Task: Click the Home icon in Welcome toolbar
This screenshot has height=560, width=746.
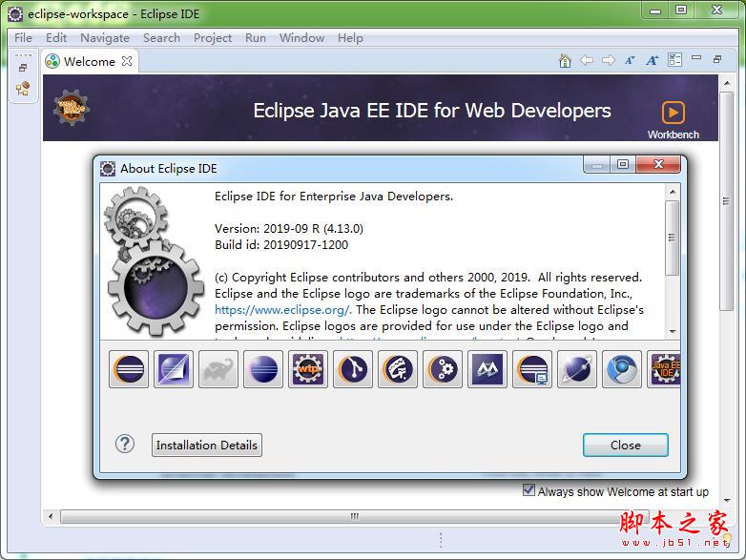Action: pos(565,60)
